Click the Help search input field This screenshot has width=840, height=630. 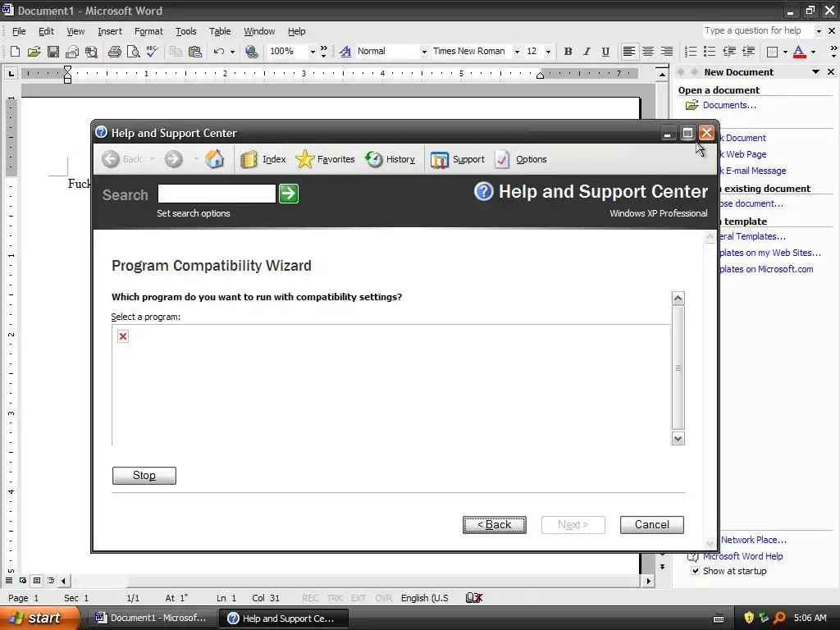tap(217, 194)
